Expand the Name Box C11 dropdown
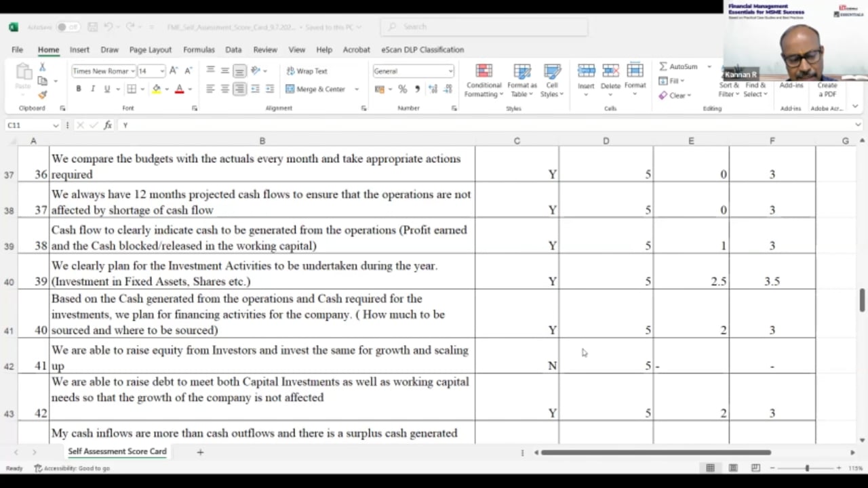 56,125
